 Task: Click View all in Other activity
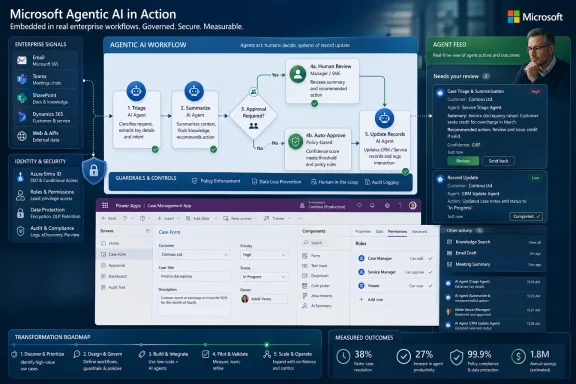(x=534, y=242)
